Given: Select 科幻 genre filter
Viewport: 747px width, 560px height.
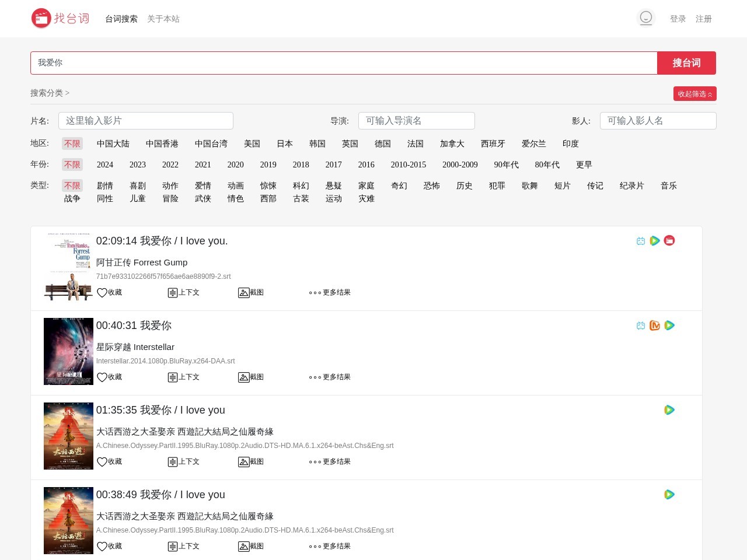Looking at the screenshot, I should tap(301, 186).
